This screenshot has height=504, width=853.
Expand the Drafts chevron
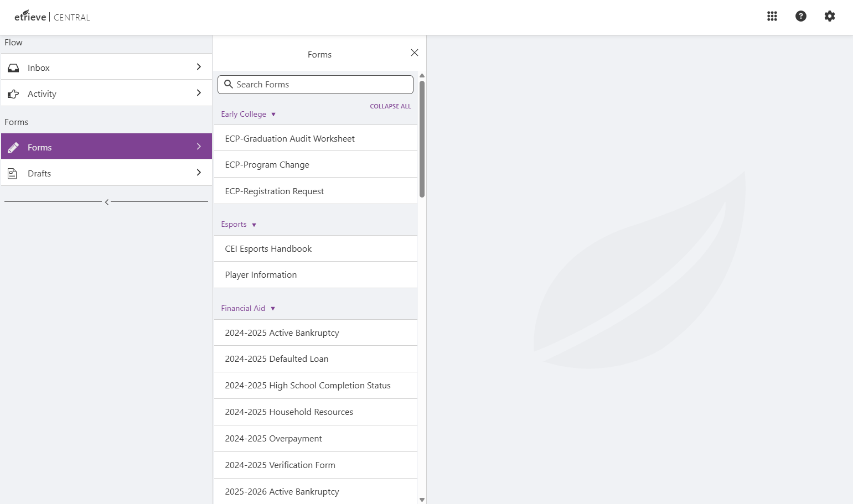point(199,173)
